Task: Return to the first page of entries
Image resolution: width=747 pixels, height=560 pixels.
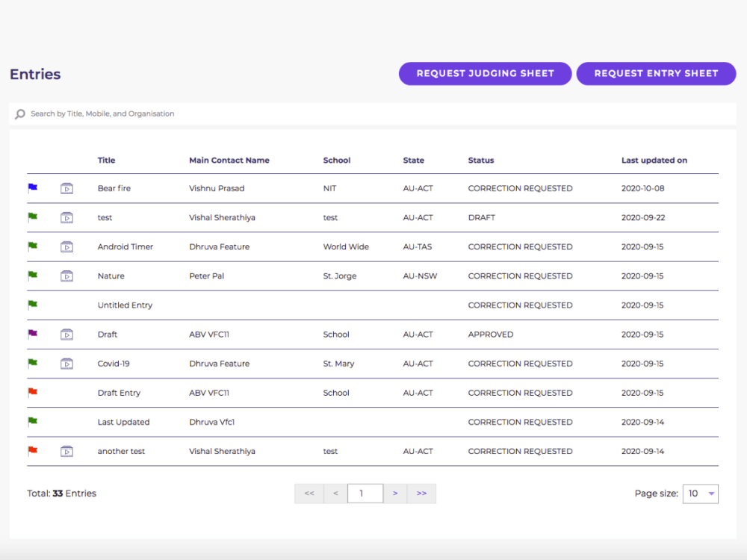Action: tap(309, 494)
